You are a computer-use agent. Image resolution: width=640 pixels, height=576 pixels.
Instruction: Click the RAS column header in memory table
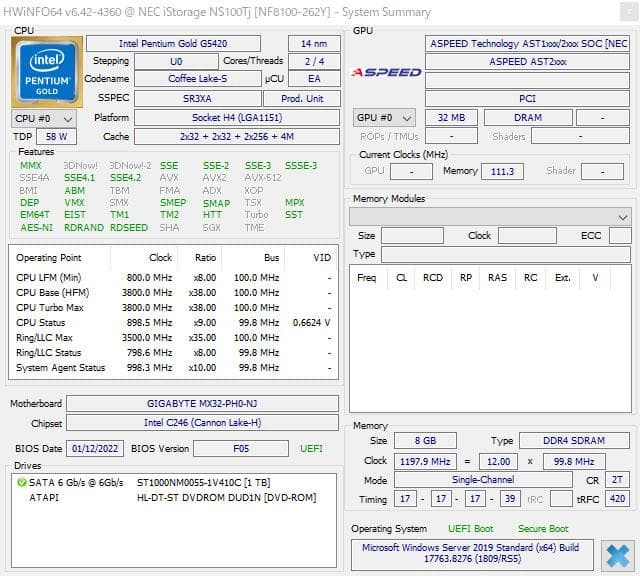tap(497, 278)
